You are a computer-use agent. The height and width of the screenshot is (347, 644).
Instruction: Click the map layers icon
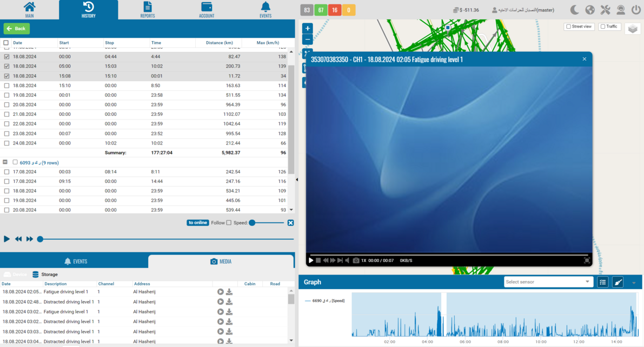click(x=633, y=29)
